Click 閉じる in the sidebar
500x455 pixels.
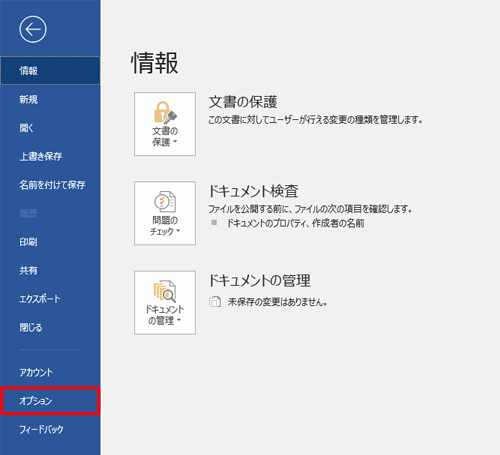click(50, 327)
